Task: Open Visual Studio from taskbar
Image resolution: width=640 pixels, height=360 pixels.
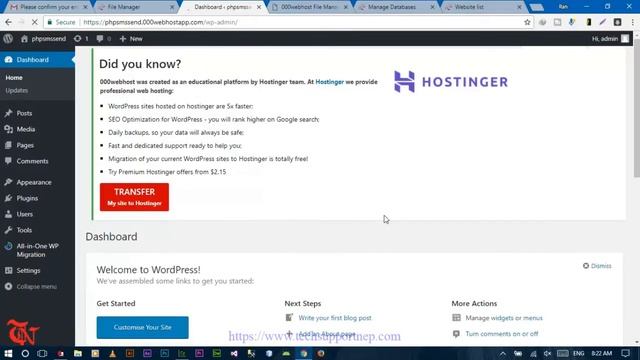Action: point(234,353)
